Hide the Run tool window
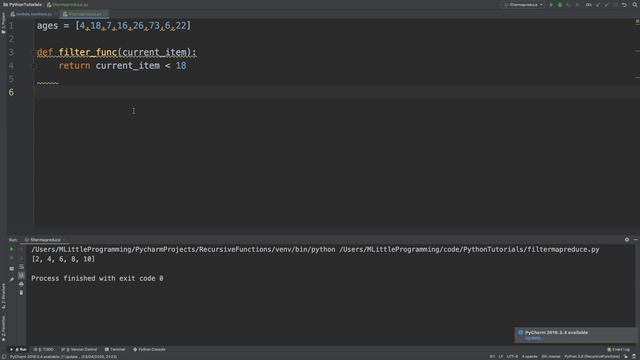Screen dimensions: 640x360 click(636, 240)
